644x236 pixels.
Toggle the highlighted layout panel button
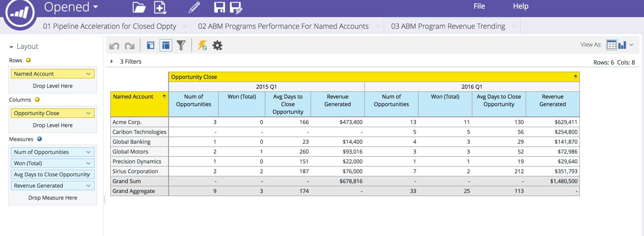166,45
